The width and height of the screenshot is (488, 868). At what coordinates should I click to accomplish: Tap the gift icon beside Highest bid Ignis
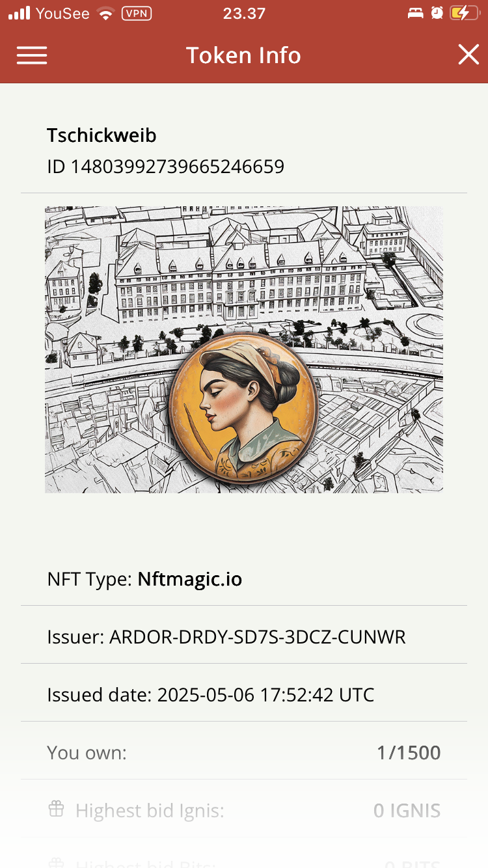coord(57,809)
